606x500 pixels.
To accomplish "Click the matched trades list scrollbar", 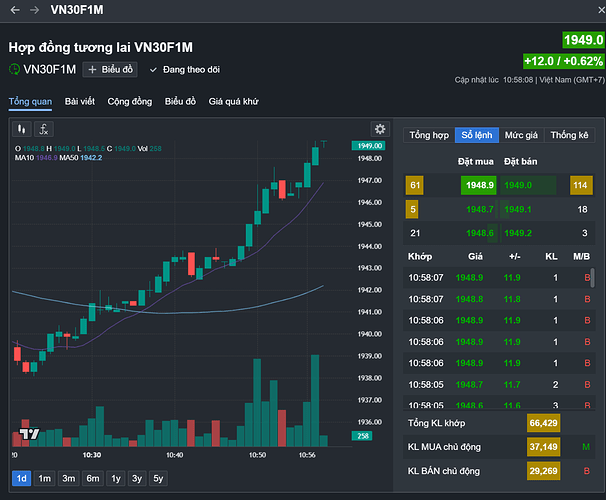I will (592, 277).
